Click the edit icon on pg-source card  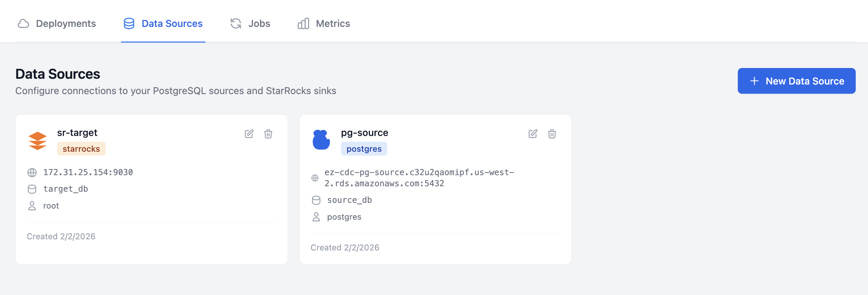click(x=533, y=134)
